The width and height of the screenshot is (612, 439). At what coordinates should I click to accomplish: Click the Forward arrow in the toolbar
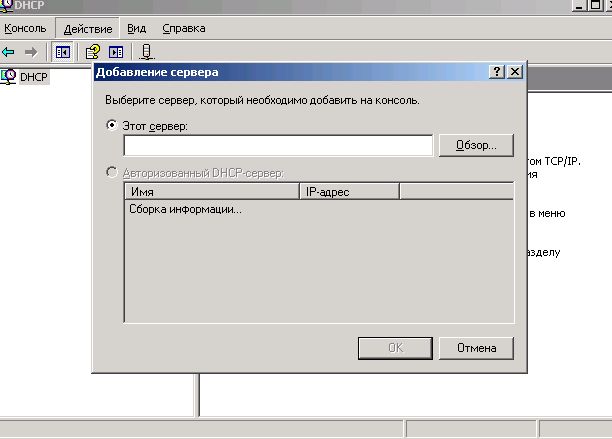tap(30, 51)
